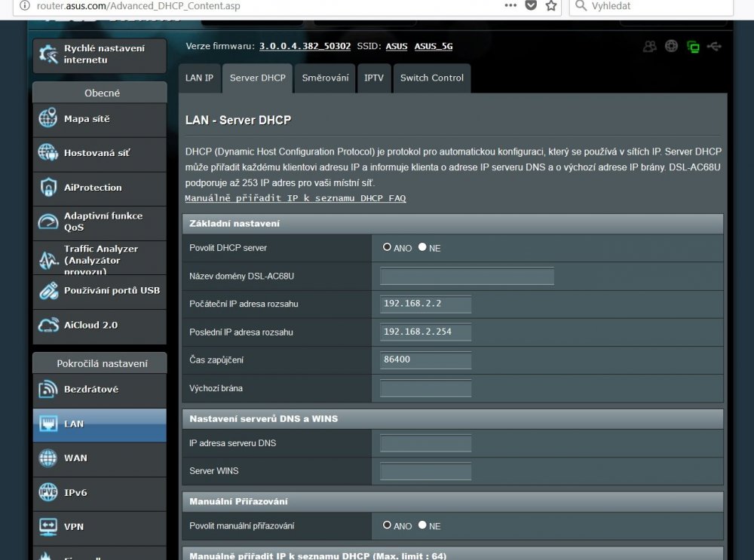Open the page actions three-dots menu
The image size is (754, 560).
click(510, 5)
